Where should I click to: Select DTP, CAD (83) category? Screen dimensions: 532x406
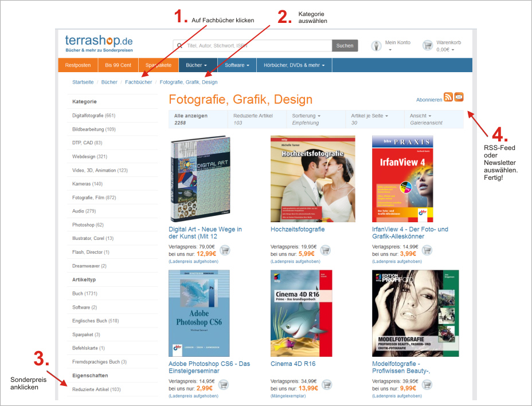pyautogui.click(x=87, y=143)
